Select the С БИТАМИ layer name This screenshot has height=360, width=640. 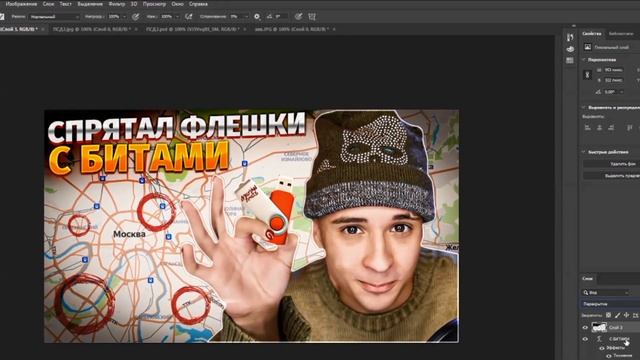[619, 339]
